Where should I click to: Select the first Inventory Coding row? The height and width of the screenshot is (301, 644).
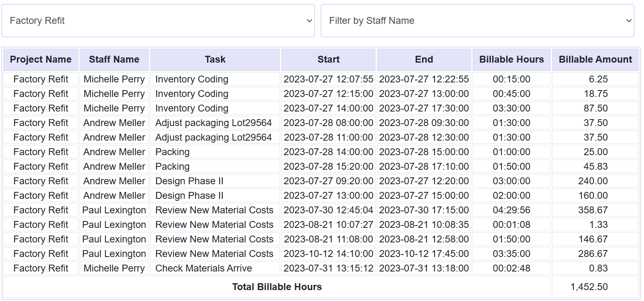tap(191, 79)
